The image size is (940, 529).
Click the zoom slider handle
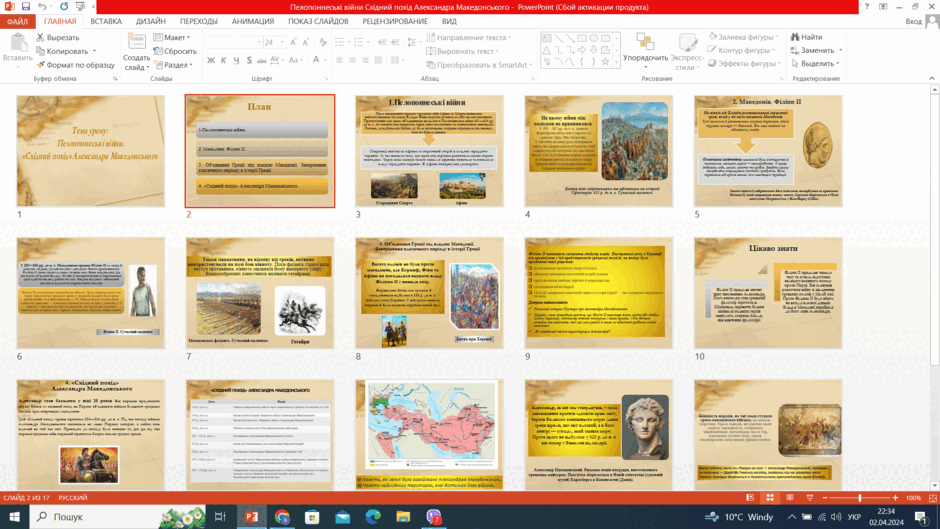point(860,498)
